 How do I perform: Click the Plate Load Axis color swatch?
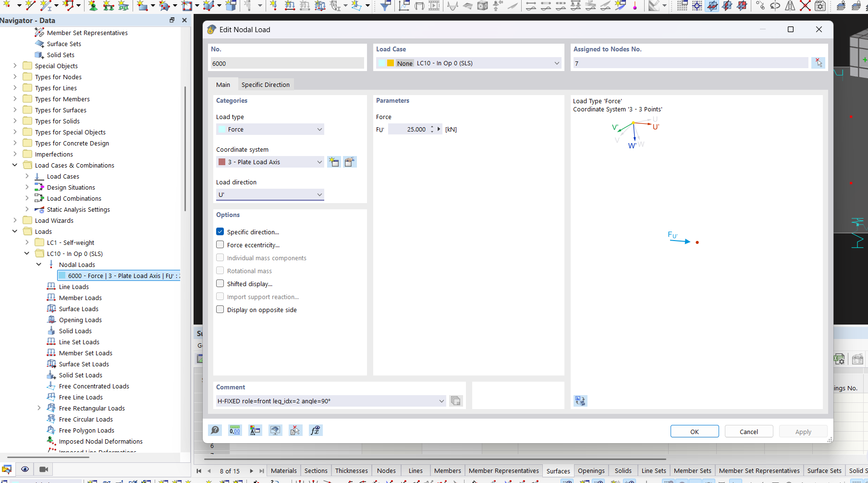(x=222, y=162)
